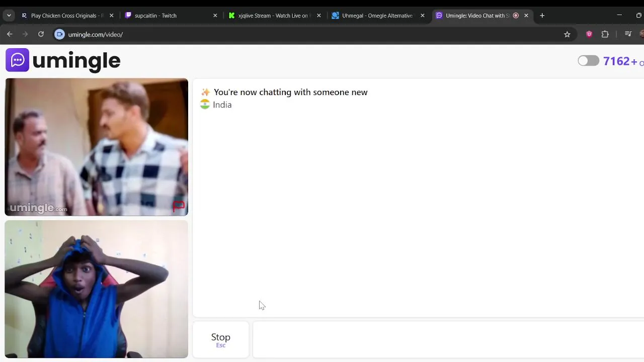Screen dimensions: 644x362
Task: Switch to the Uhmegal Omegle Alternative tab
Action: (x=377, y=16)
